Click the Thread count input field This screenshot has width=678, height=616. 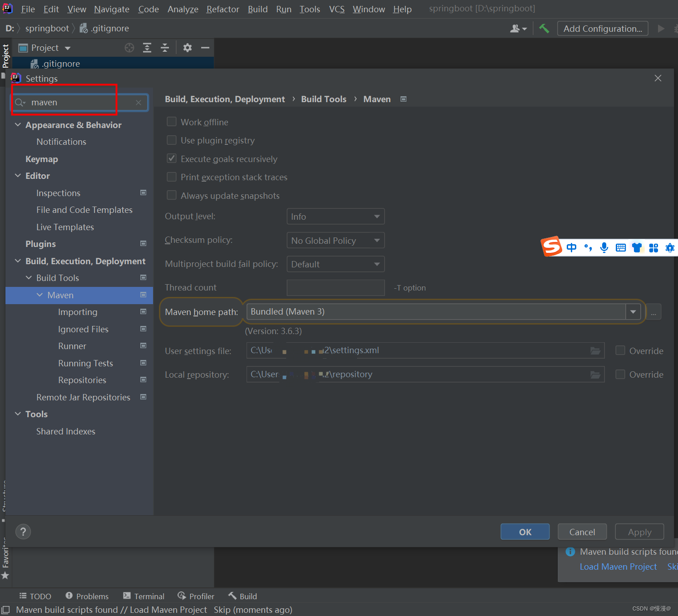point(336,288)
